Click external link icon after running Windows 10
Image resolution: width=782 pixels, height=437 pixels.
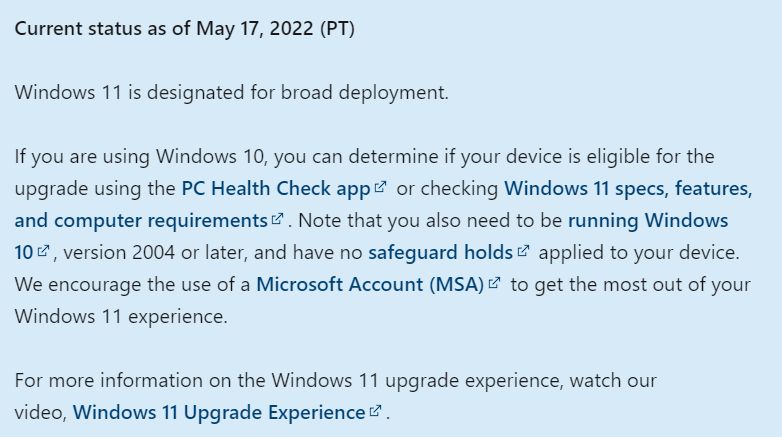pyautogui.click(x=43, y=251)
